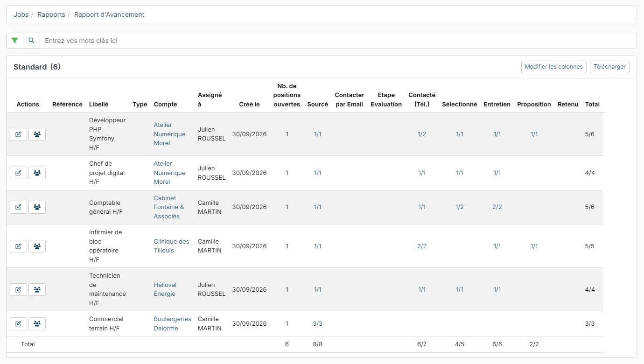Edit the Comptable général H/F job

click(x=18, y=207)
